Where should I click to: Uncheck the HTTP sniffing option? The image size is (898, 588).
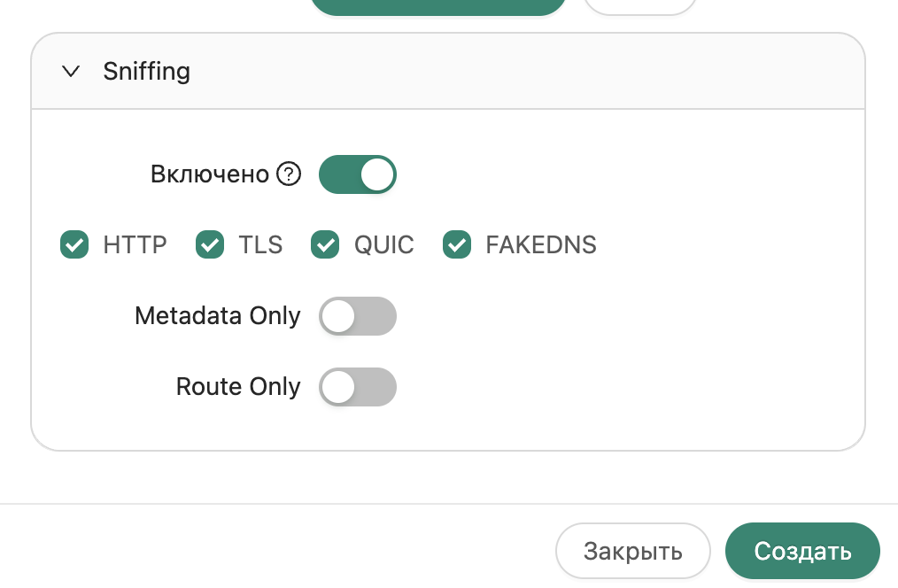[74, 244]
